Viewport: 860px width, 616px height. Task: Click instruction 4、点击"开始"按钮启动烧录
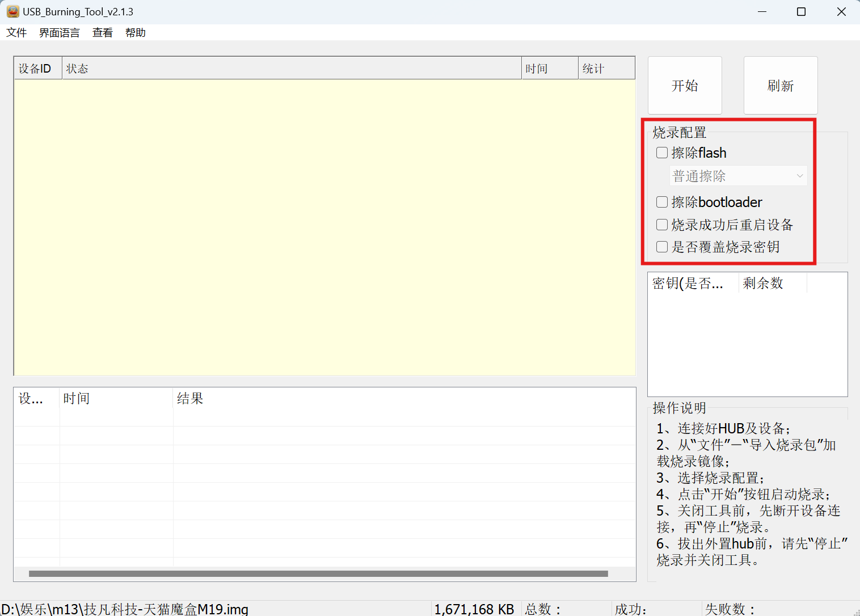click(x=744, y=494)
